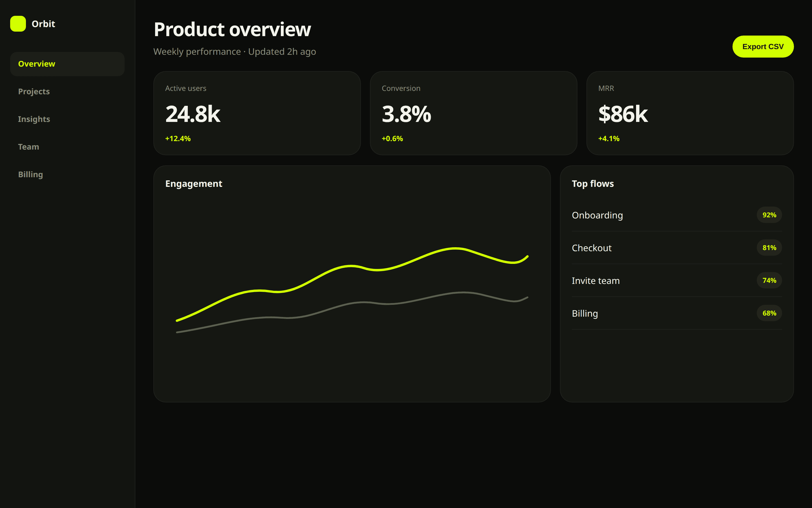Select the Invite team flow row

[676, 281]
